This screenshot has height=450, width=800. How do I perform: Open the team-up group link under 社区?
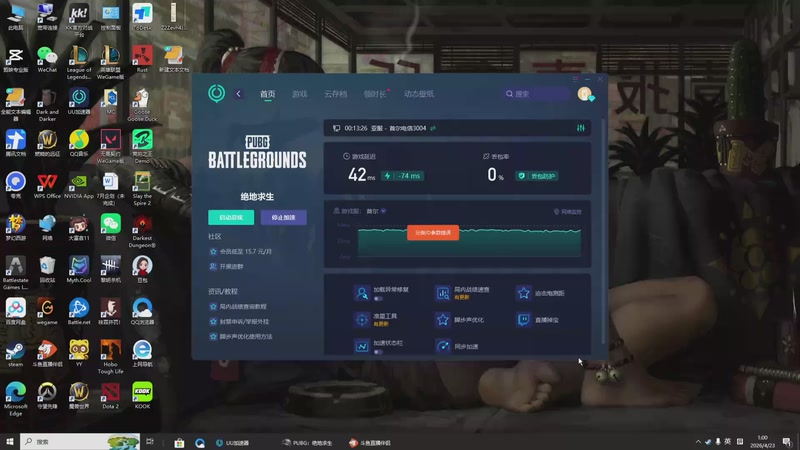tap(227, 266)
